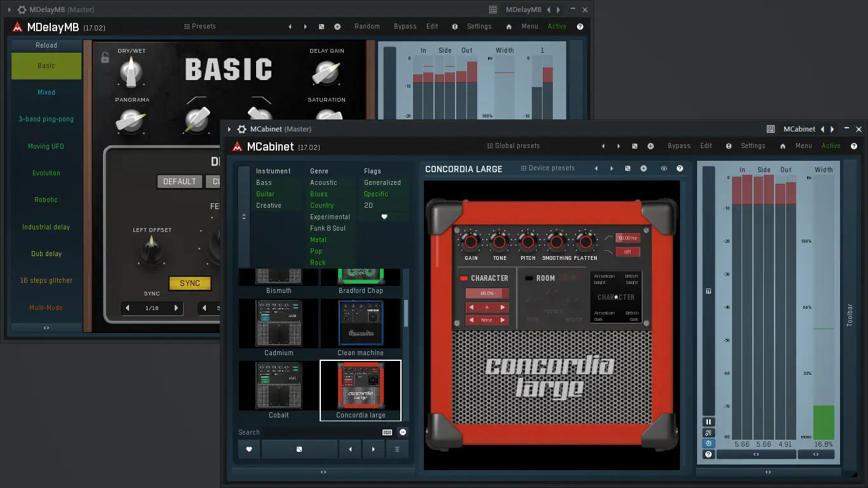This screenshot has width=868, height=488.
Task: Toggle the analyzer power button below the meters
Action: click(708, 443)
